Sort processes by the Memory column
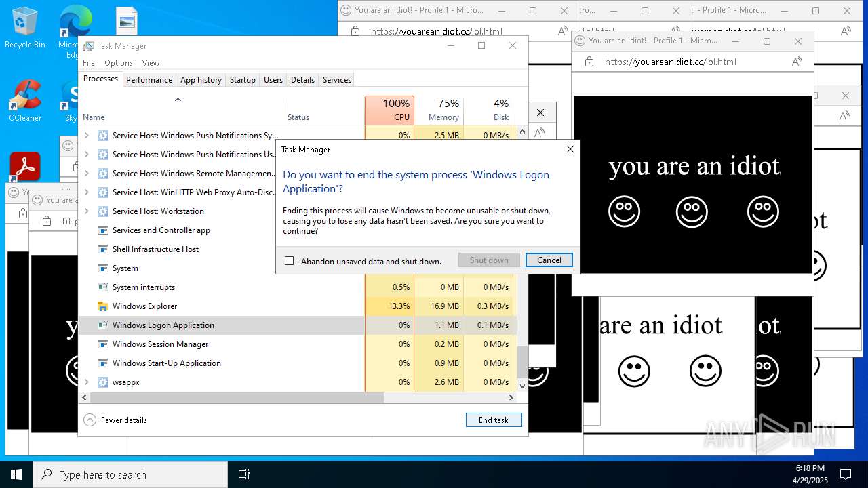 pyautogui.click(x=439, y=110)
